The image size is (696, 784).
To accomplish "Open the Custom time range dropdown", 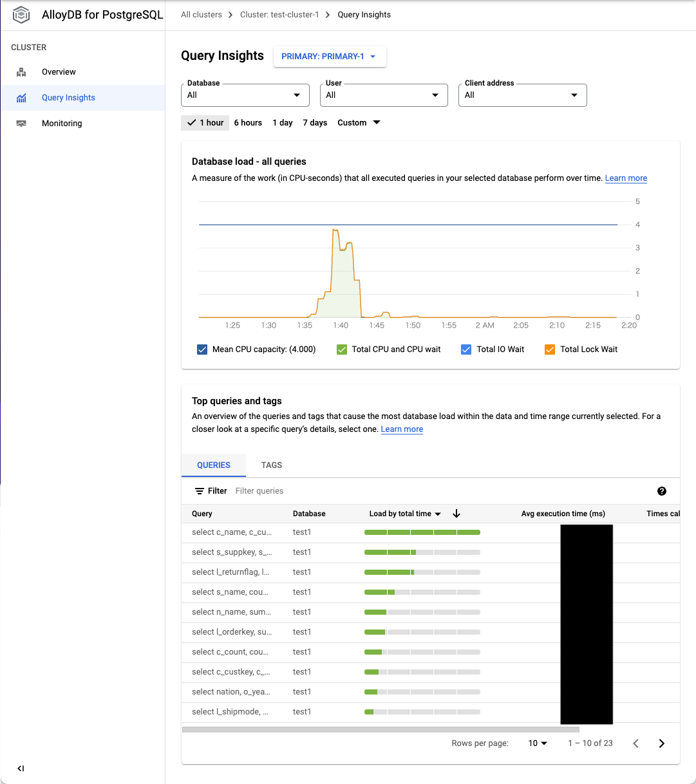I will (x=359, y=123).
